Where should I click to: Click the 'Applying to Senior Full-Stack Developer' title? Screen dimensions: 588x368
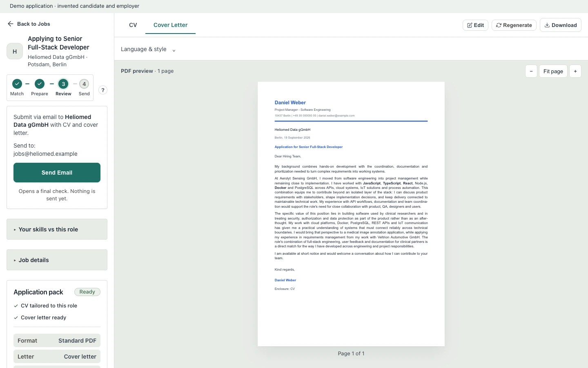(x=58, y=43)
